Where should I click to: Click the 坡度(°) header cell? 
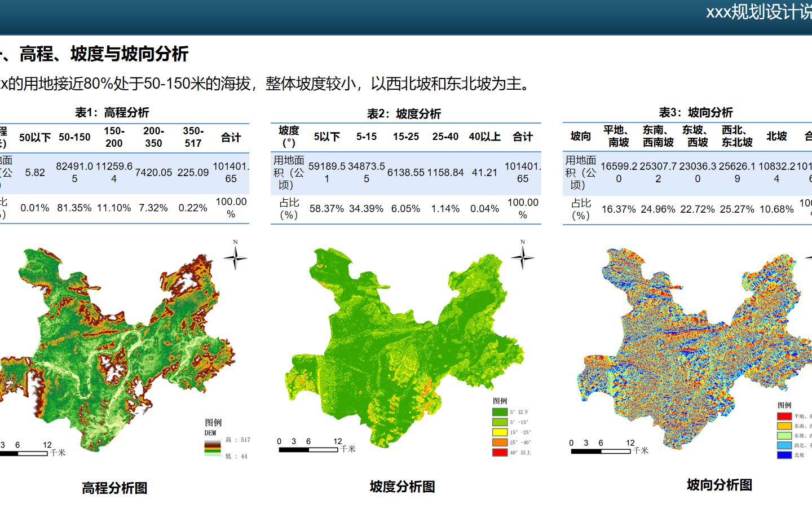click(x=289, y=137)
